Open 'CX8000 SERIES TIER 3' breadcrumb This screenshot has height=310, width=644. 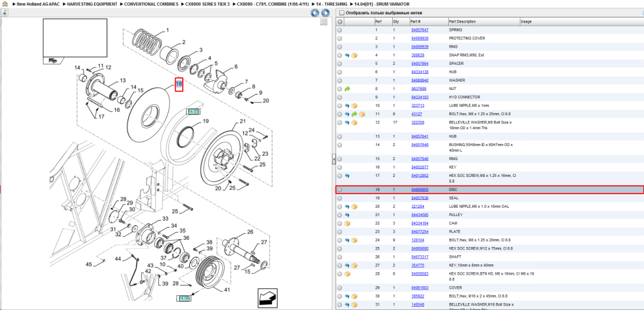[207, 4]
